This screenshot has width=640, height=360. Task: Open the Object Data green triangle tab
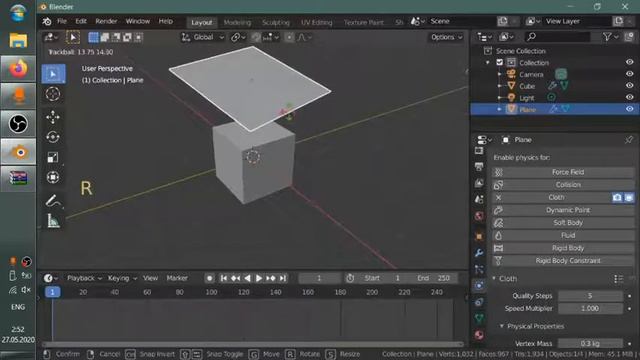tap(479, 318)
